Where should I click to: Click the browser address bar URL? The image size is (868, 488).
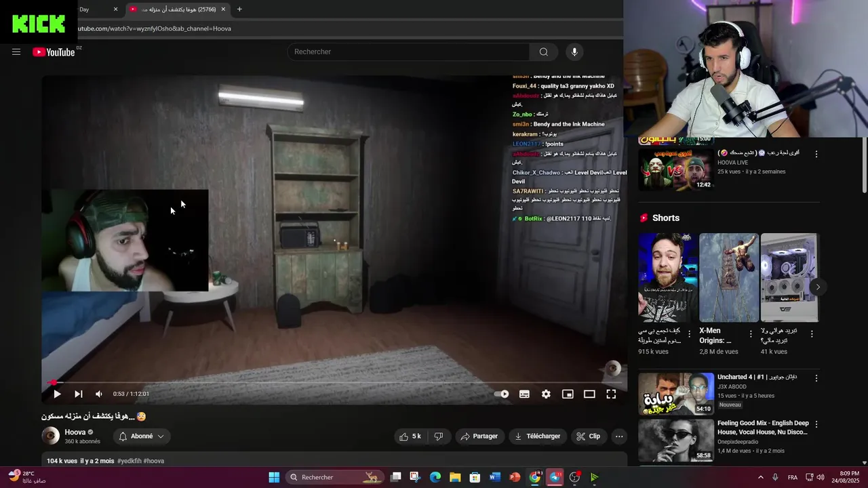[155, 28]
